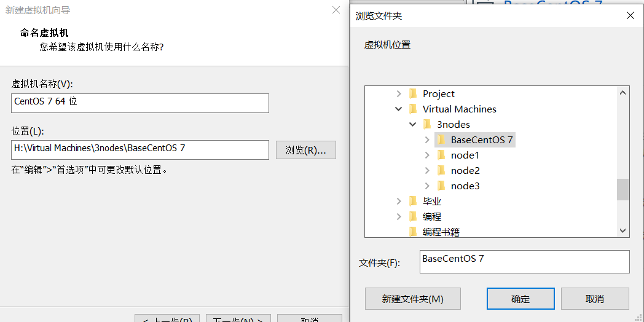Select the 编程 tree item
The width and height of the screenshot is (644, 322).
432,216
